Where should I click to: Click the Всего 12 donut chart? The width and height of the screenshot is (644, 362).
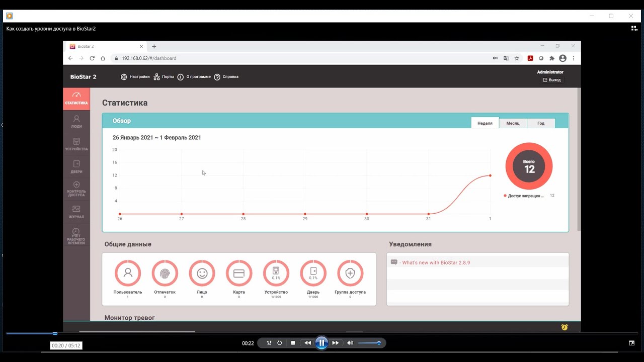pos(529,166)
